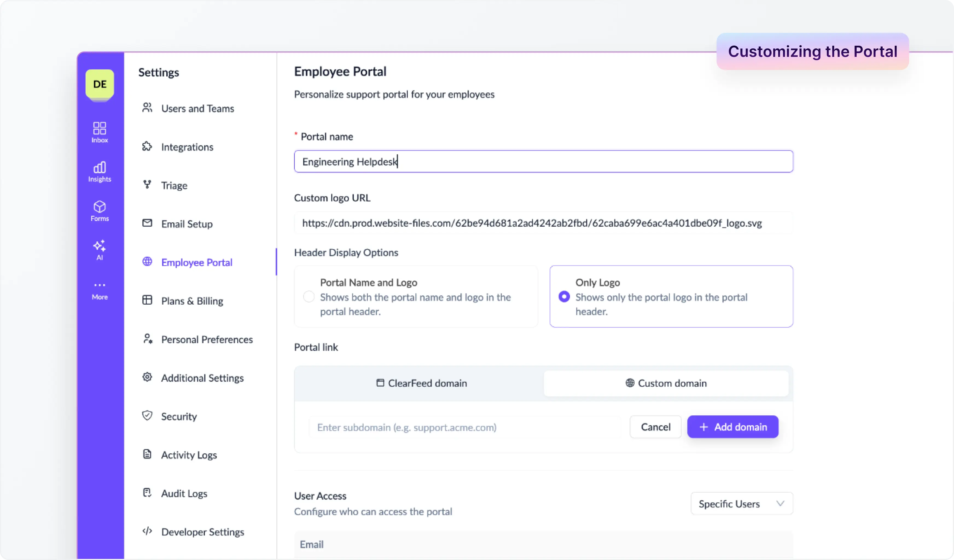Click the window icon beside ClearFeed domain
The image size is (954, 560).
[x=380, y=383]
